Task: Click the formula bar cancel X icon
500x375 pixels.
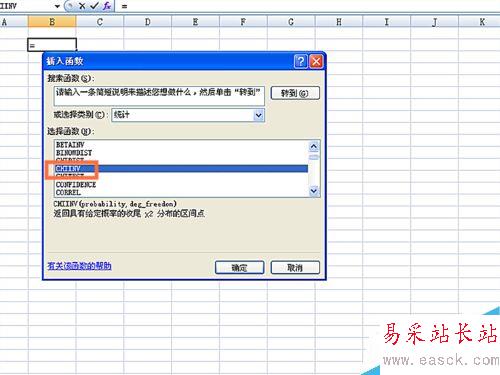Action: coord(82,6)
